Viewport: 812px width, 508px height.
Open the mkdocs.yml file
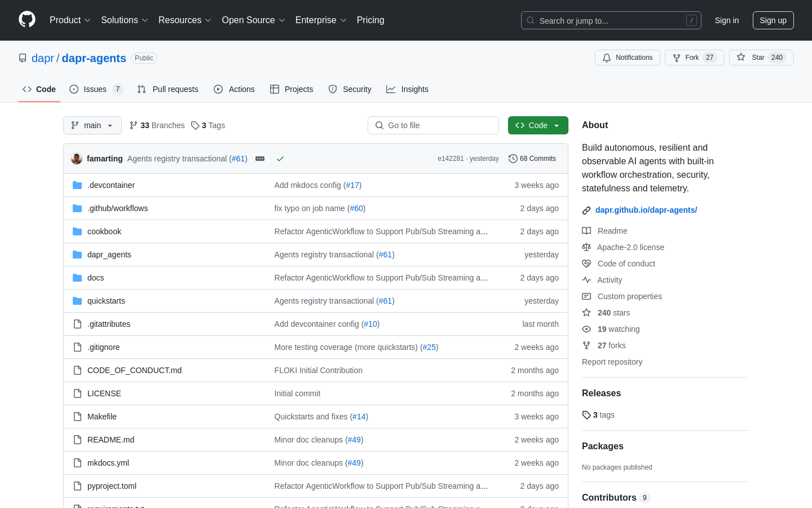coord(108,463)
